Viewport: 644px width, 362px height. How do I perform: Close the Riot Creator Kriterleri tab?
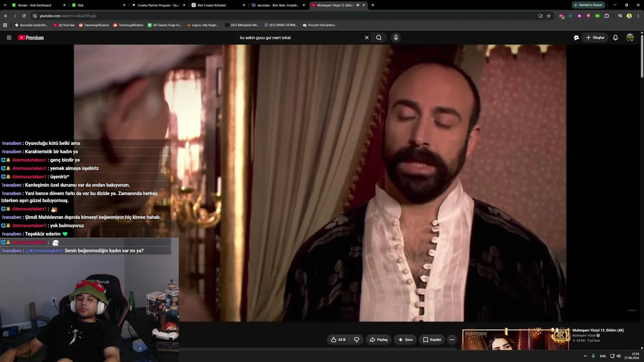click(x=244, y=5)
